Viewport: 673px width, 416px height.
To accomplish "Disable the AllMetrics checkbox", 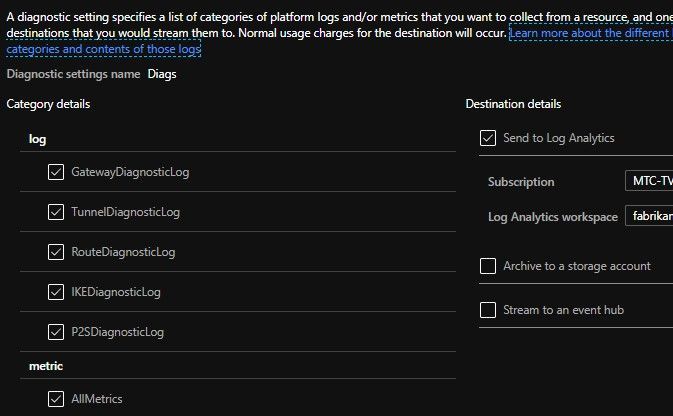I will tap(56, 400).
